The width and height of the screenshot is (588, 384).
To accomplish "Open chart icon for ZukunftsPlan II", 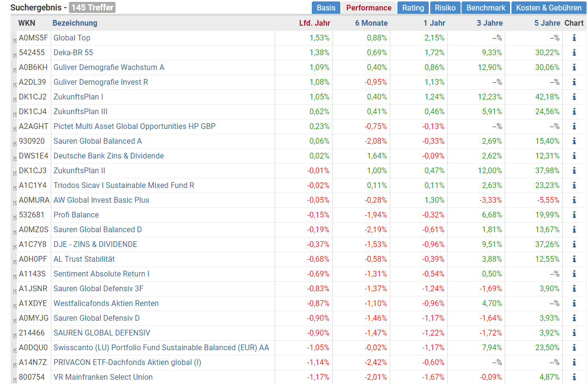I will 574,171.
